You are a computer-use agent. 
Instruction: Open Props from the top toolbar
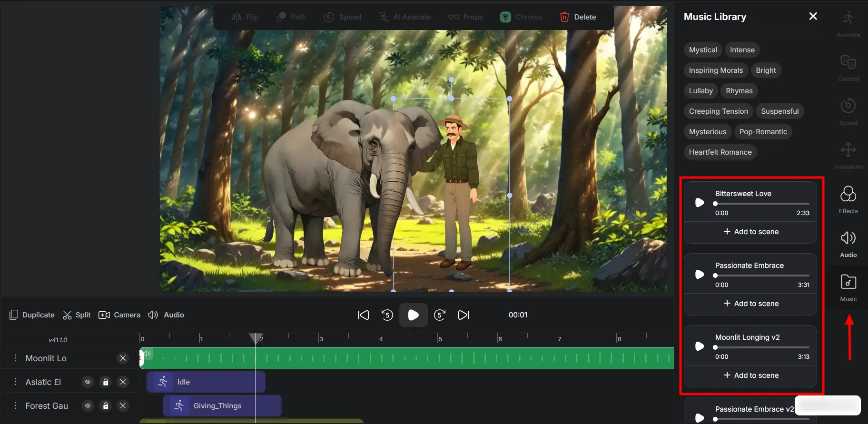pyautogui.click(x=465, y=17)
